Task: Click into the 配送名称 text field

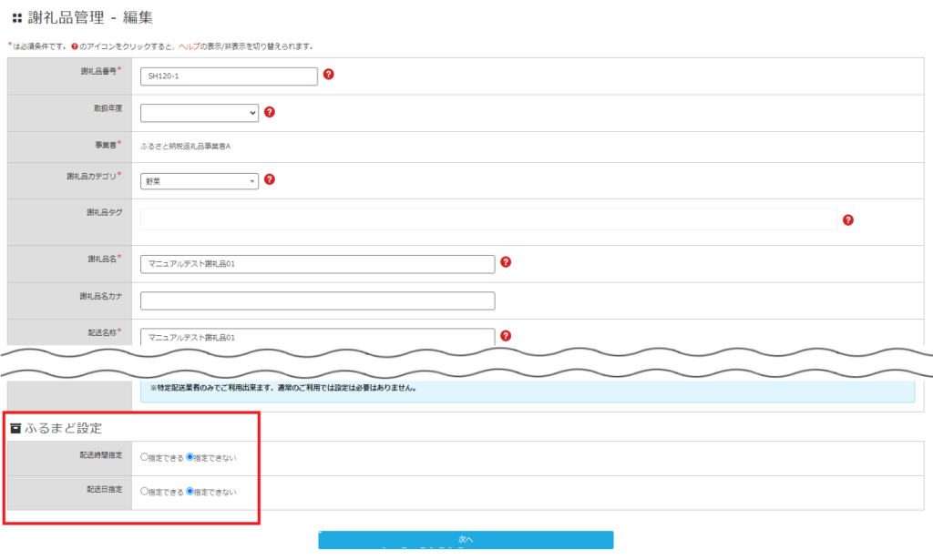Action: click(317, 337)
